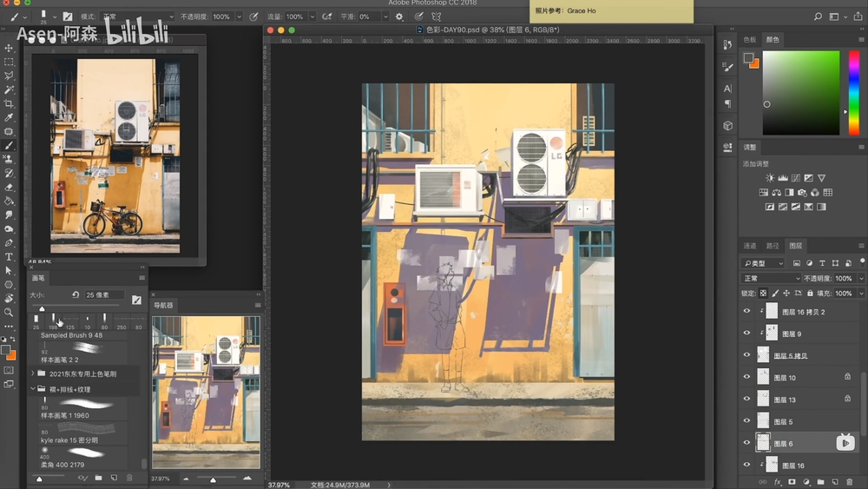Open the layer blending mode 正常 dropdown
This screenshot has height=489, width=868.
coord(771,279)
